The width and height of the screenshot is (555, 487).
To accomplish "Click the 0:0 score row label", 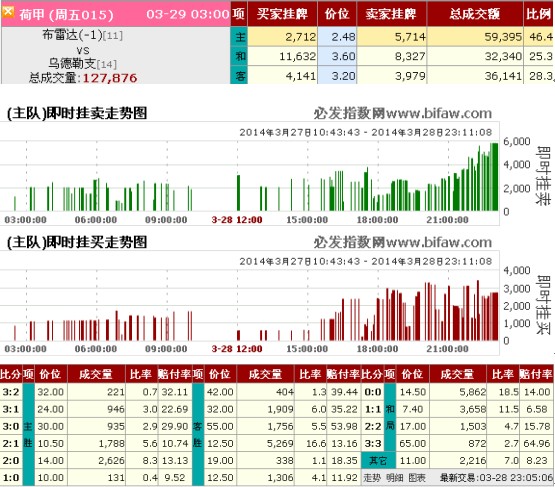I will pos(373,392).
